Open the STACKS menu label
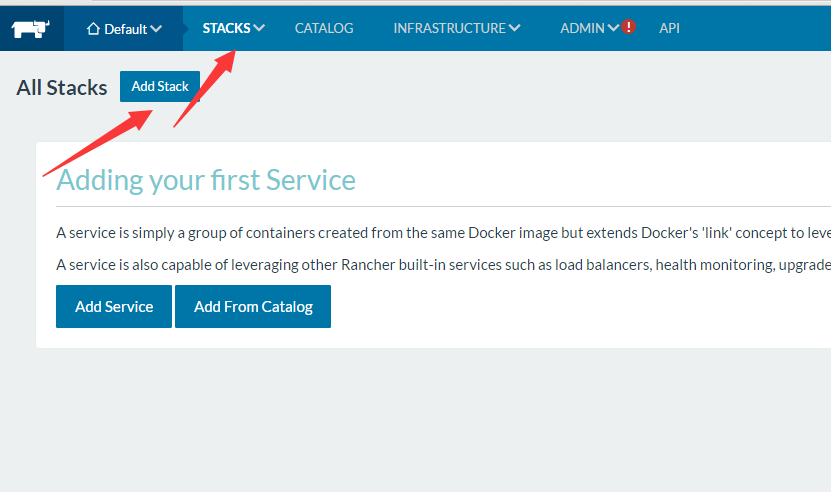Image resolution: width=831 pixels, height=492 pixels. click(226, 28)
